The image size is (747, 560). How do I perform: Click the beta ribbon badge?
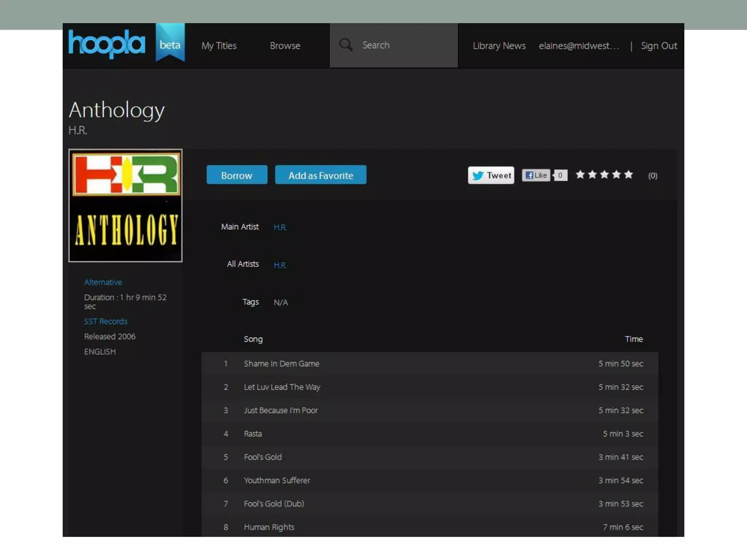pos(170,43)
